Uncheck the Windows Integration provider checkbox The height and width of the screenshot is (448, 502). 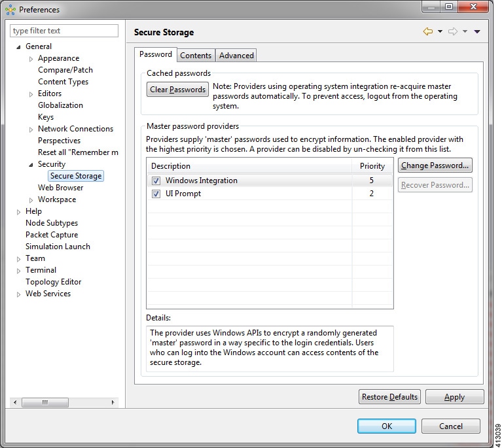pos(156,181)
